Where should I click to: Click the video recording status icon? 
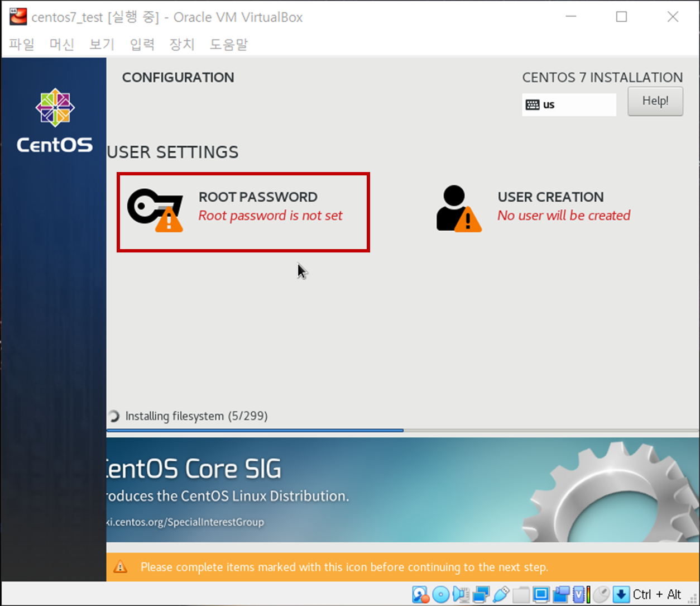click(x=561, y=595)
